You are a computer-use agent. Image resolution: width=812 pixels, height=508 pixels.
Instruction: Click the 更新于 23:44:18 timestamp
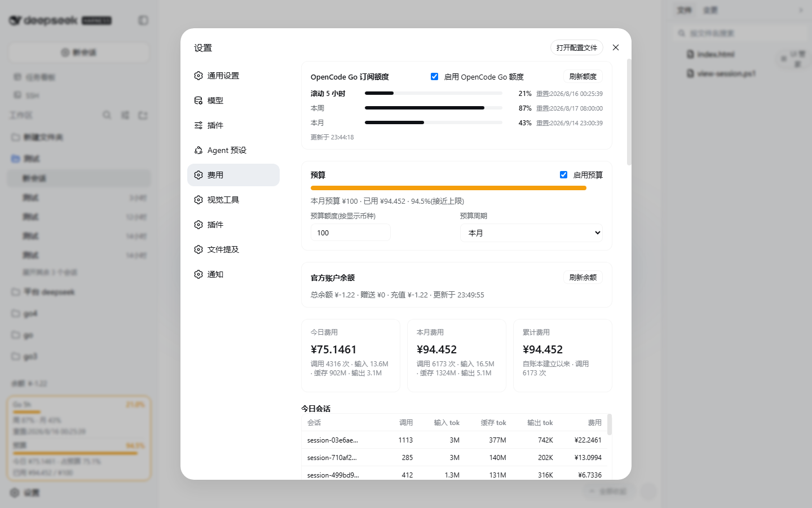click(x=332, y=137)
